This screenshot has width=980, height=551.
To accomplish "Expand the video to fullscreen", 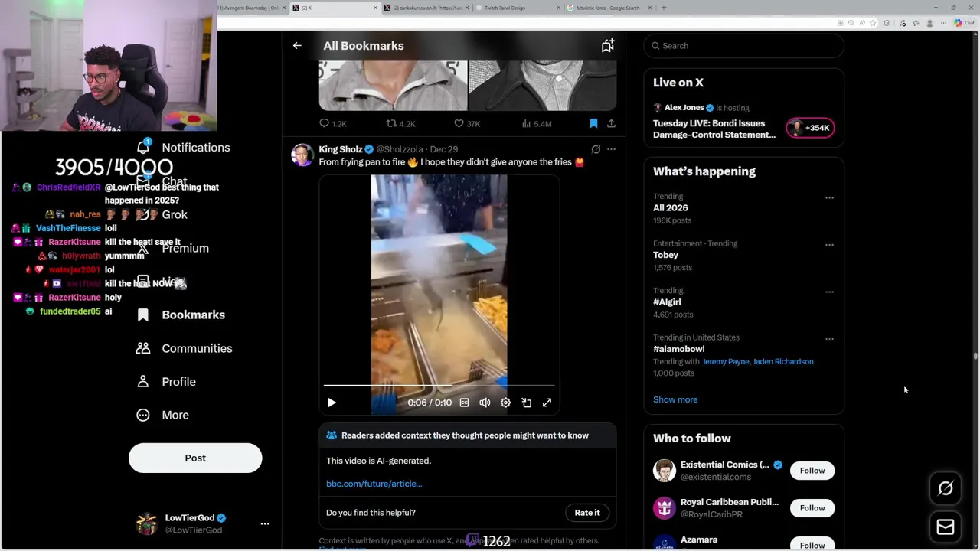I will click(547, 403).
